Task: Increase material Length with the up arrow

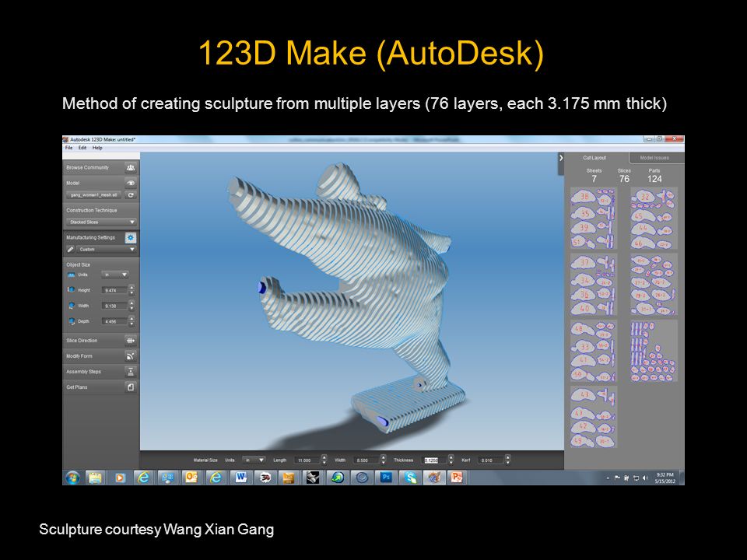Action: pos(324,457)
